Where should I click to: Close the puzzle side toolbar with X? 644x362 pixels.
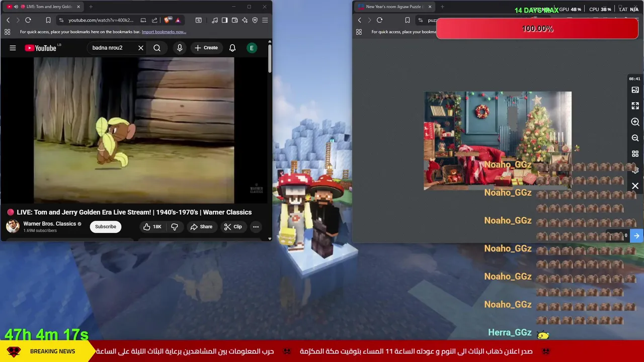point(635,186)
